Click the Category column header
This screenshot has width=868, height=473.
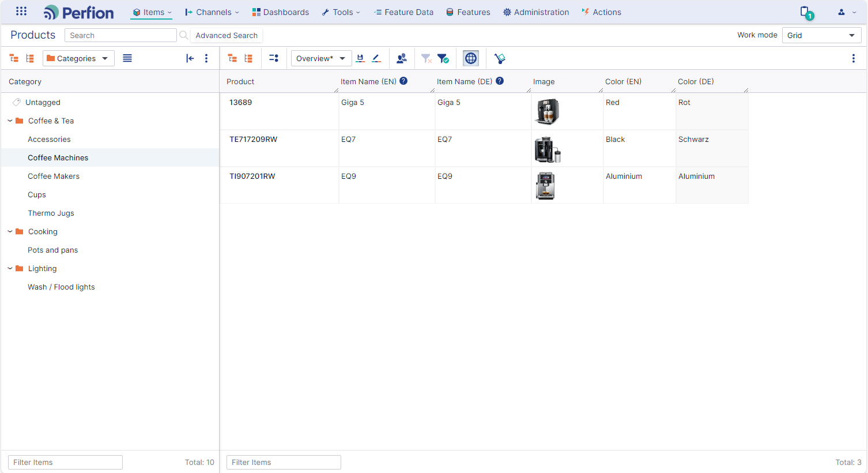(x=25, y=81)
